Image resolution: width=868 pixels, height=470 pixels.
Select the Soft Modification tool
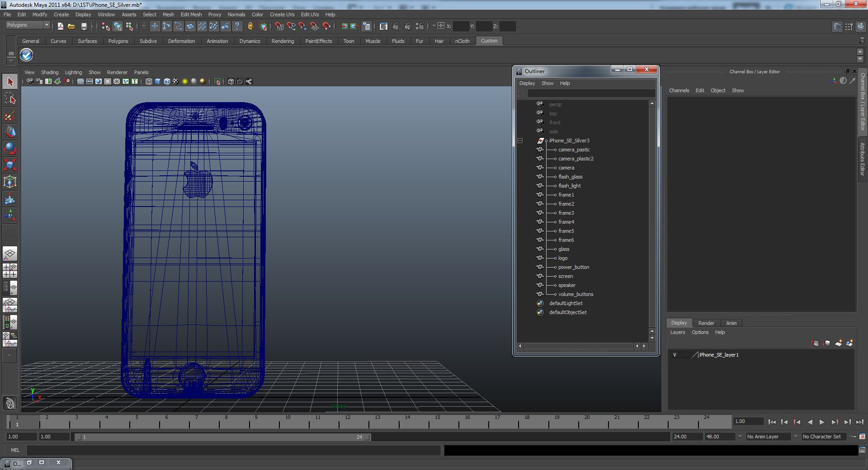[10, 199]
